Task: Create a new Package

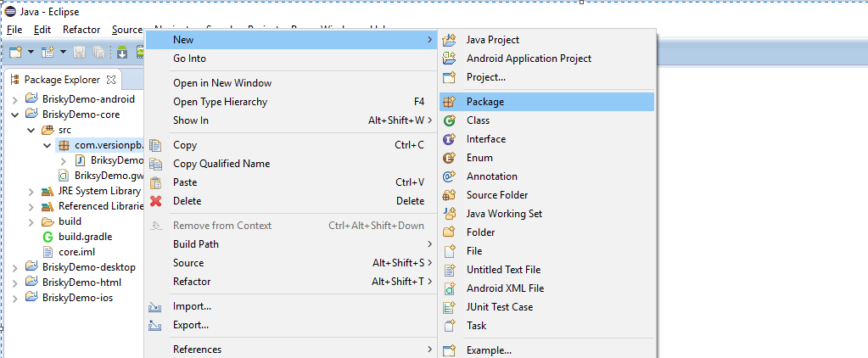Action: [x=547, y=102]
